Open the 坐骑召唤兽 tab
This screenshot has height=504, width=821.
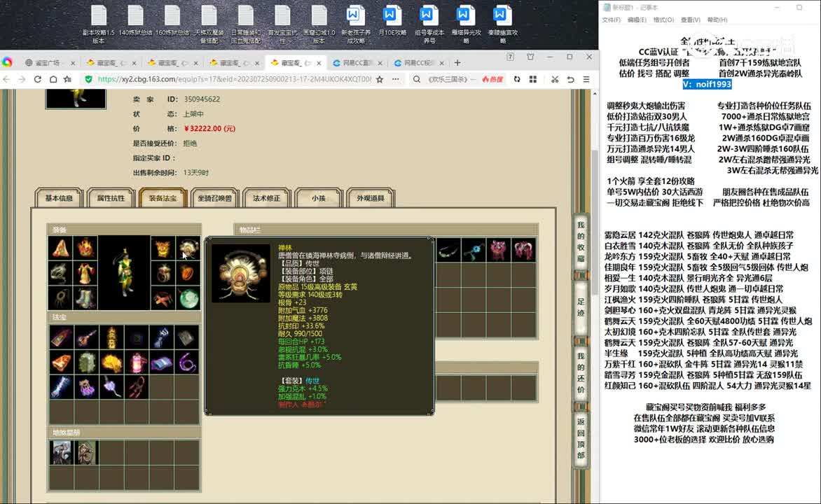click(214, 198)
